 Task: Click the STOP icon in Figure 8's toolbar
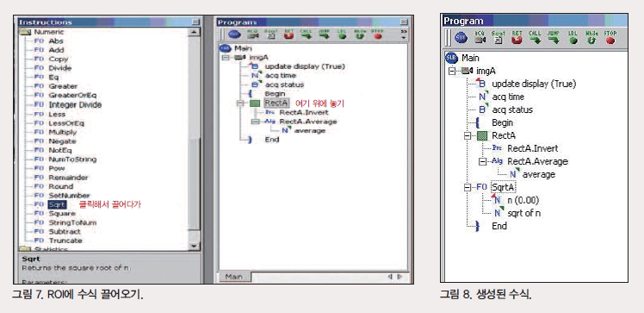pos(610,37)
